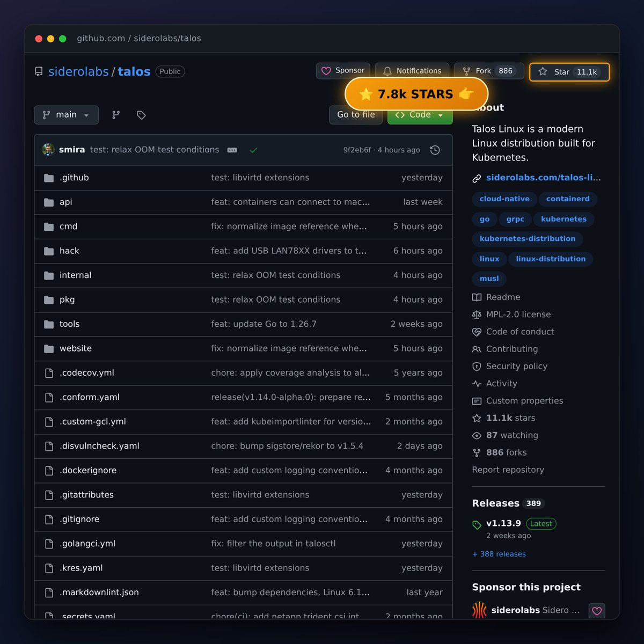Click the .conform.yaml file icon

coord(49,398)
